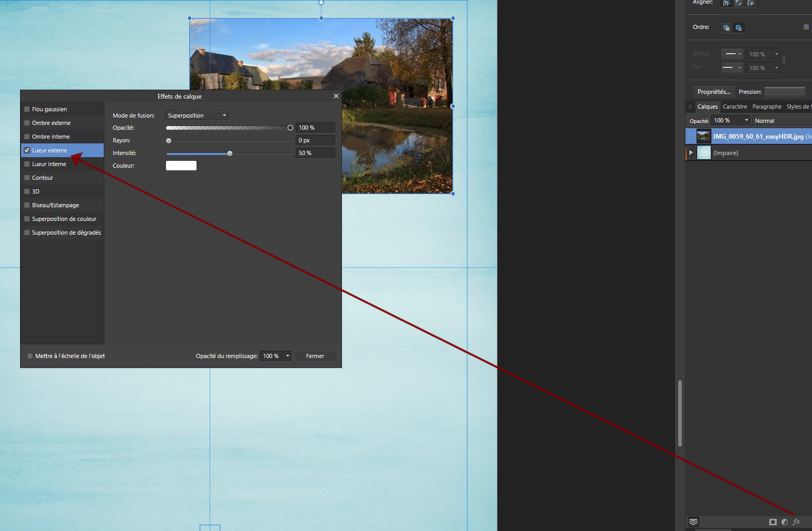Click the Propriétés... button
This screenshot has height=531, width=812.
click(713, 92)
